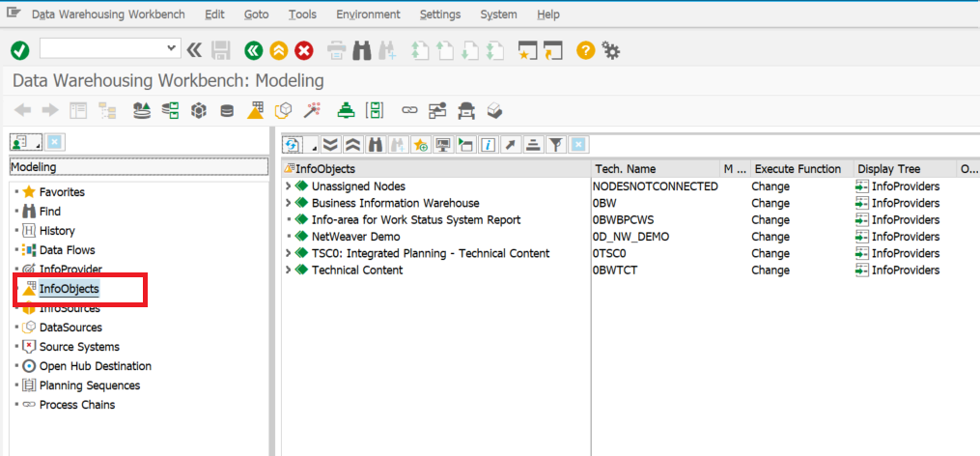Click the red Cancel icon
Screen dimensions: 980x456
pos(304,50)
